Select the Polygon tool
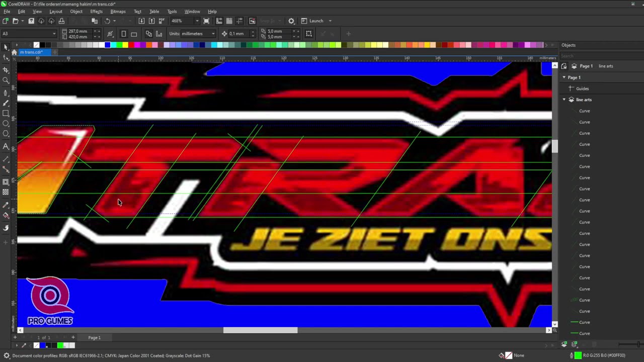Image resolution: width=644 pixels, height=362 pixels. click(x=6, y=134)
